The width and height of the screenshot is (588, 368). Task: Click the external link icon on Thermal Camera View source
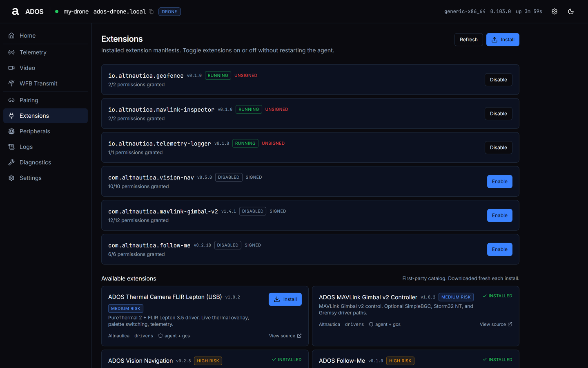pos(299,336)
